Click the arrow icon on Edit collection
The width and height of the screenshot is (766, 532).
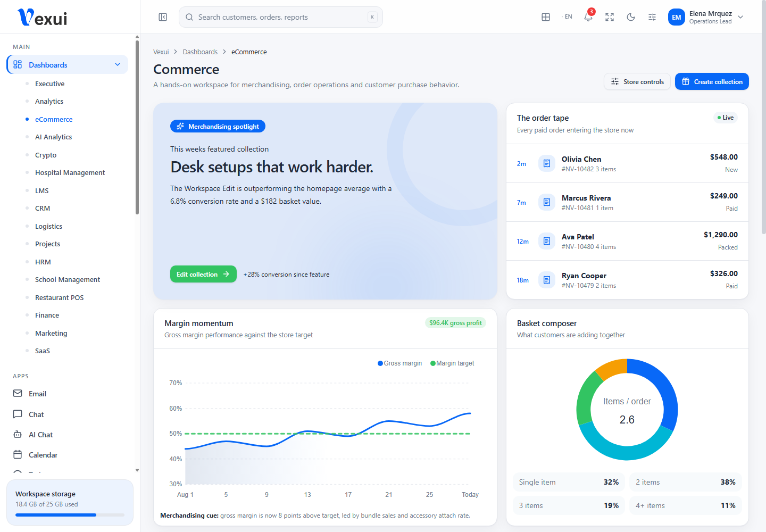point(226,274)
